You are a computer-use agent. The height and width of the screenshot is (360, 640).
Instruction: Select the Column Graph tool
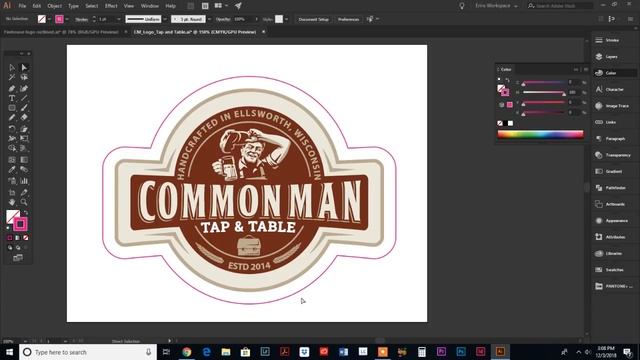pos(24,181)
